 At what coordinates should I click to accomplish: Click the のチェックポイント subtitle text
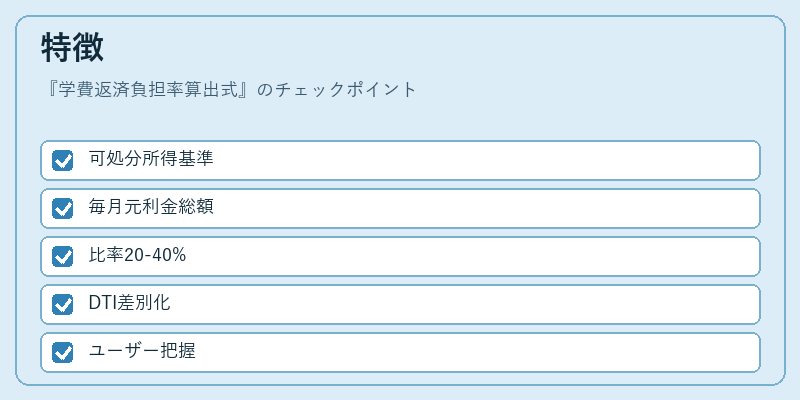(337, 90)
